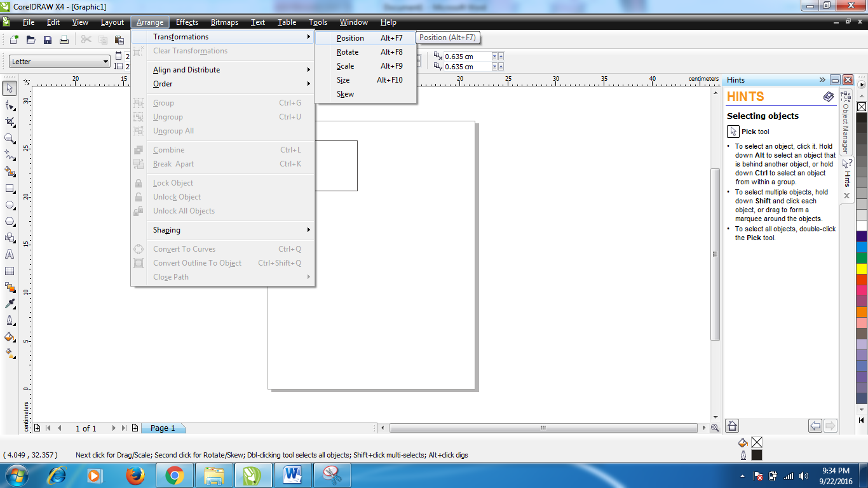Pick the red swatch from the color palette
Image resolution: width=868 pixels, height=488 pixels.
tap(862, 279)
